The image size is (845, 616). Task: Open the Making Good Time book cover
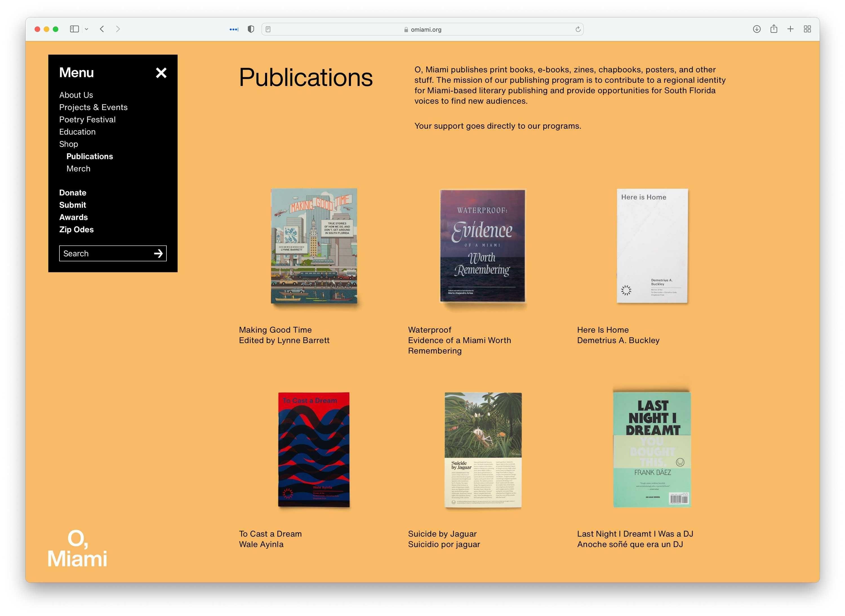click(314, 246)
